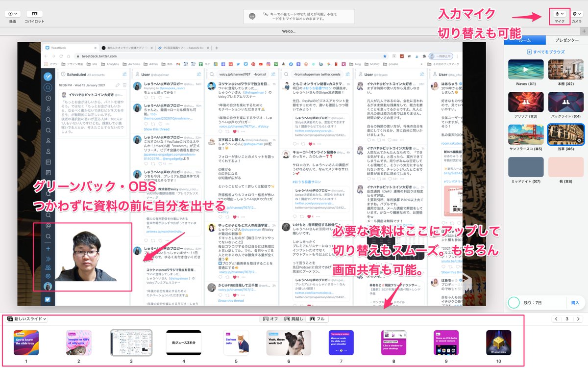Switch to the プレゼンター tab
This screenshot has width=588, height=368.
(x=566, y=40)
